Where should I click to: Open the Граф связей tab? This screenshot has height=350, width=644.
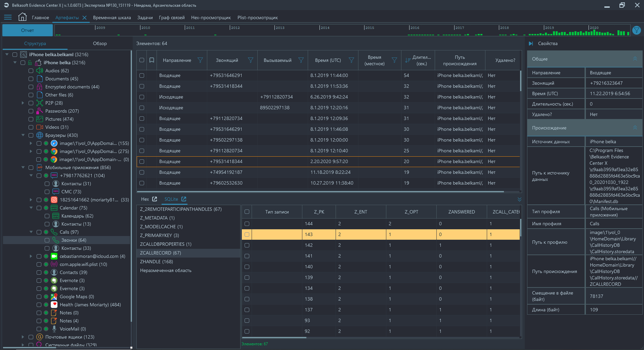pyautogui.click(x=172, y=17)
